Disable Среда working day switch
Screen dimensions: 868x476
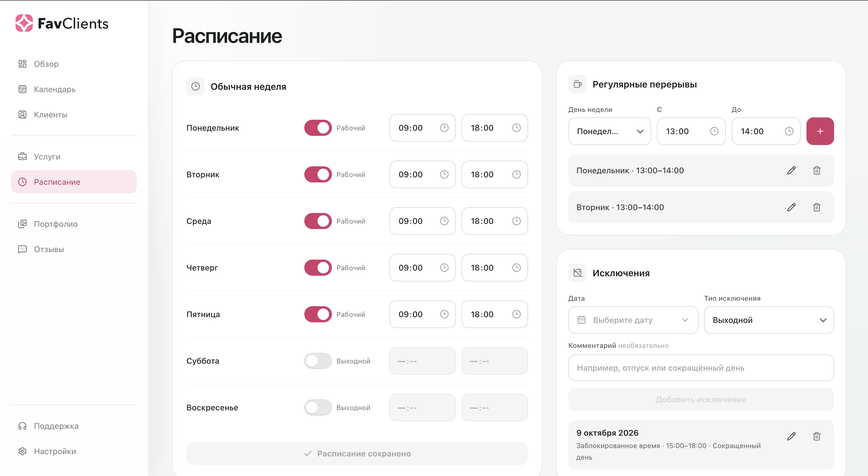click(x=318, y=221)
